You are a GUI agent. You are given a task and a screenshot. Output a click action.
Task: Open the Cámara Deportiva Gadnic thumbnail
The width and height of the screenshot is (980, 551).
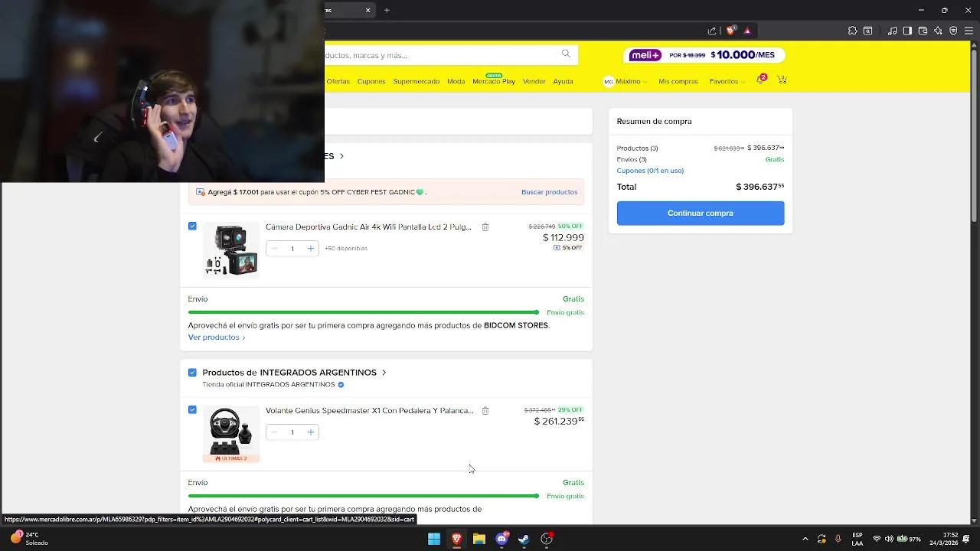pyautogui.click(x=231, y=250)
